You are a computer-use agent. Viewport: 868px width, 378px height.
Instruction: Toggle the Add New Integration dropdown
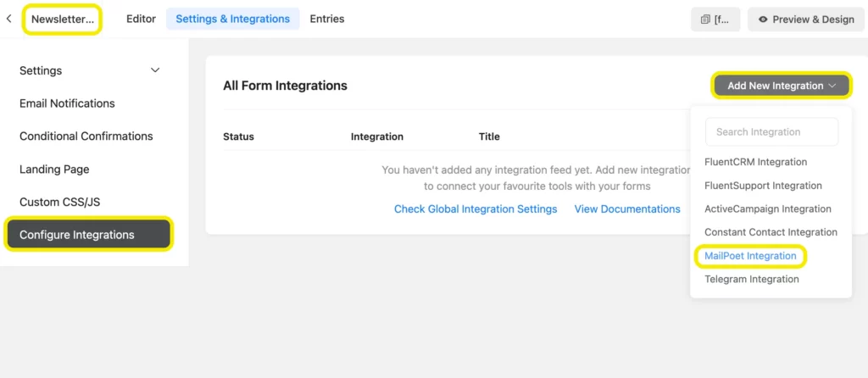782,86
